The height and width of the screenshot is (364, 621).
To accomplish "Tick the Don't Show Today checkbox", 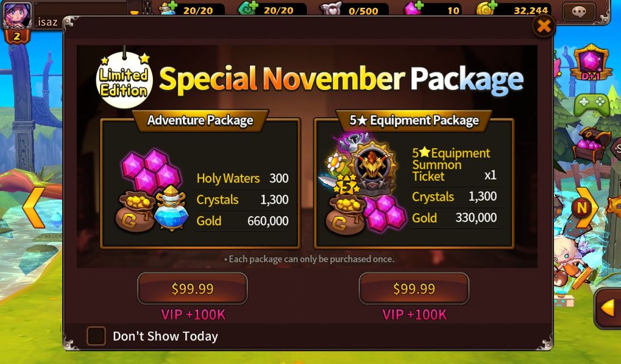I will 96,336.
